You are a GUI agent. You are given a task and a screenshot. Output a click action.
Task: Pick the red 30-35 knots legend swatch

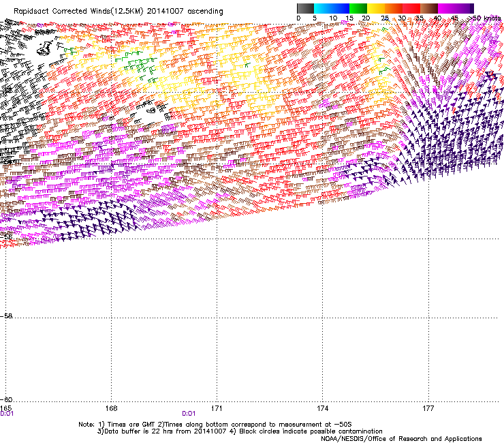tap(411, 8)
